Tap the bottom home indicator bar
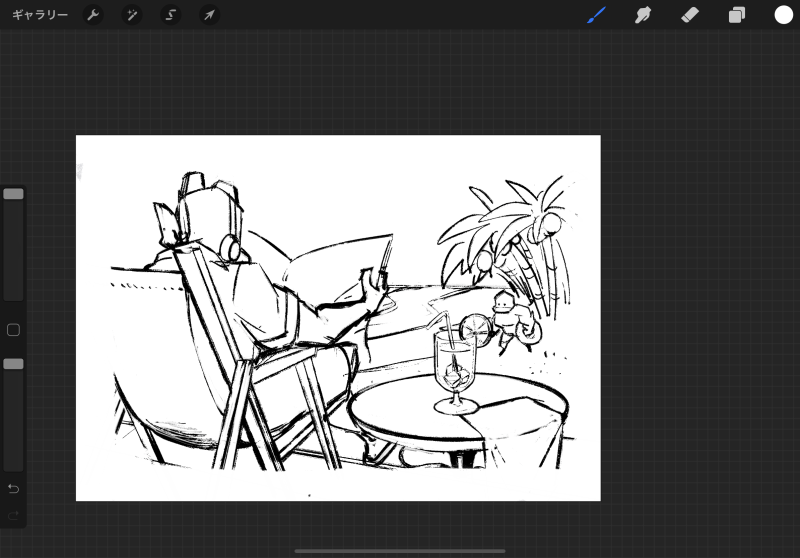This screenshot has width=800, height=558. pos(400,551)
